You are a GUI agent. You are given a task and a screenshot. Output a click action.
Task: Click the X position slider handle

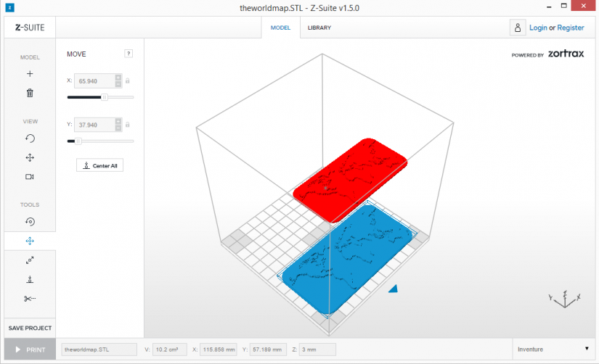[105, 97]
